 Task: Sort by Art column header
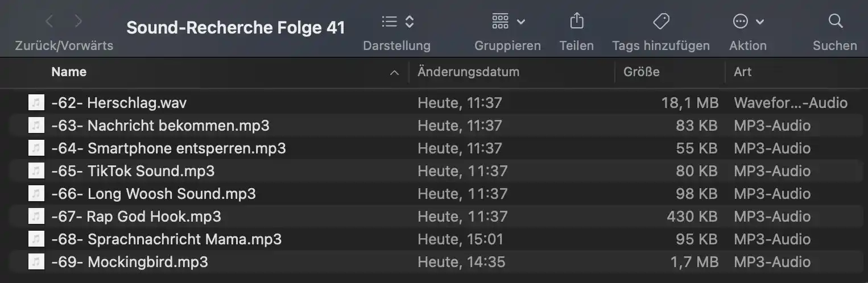tap(742, 72)
